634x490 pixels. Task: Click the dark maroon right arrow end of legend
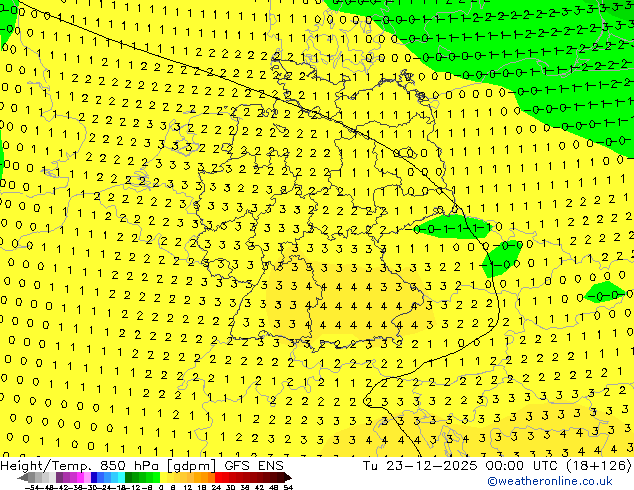coord(287,478)
